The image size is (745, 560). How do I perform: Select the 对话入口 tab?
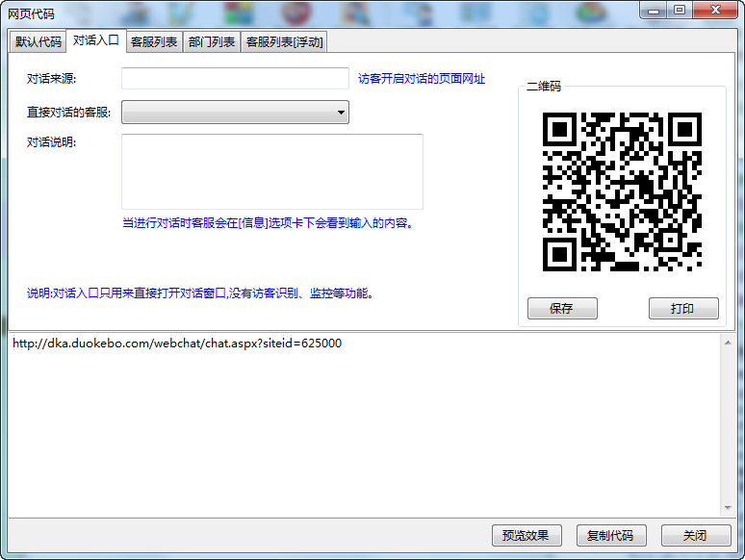96,41
